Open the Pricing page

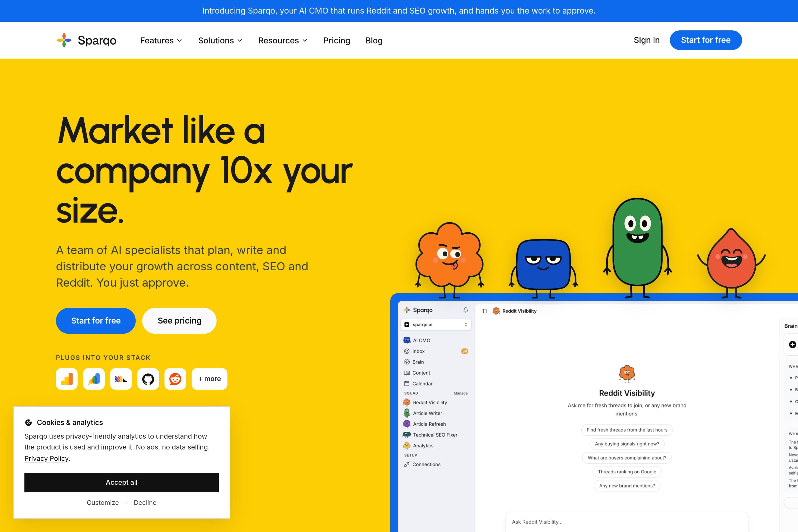(337, 40)
